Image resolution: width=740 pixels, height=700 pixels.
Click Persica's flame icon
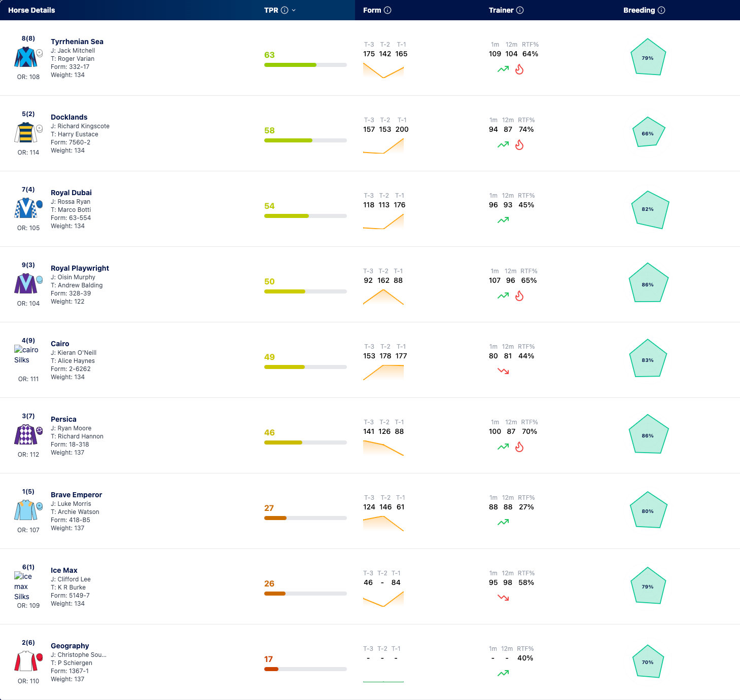[519, 447]
